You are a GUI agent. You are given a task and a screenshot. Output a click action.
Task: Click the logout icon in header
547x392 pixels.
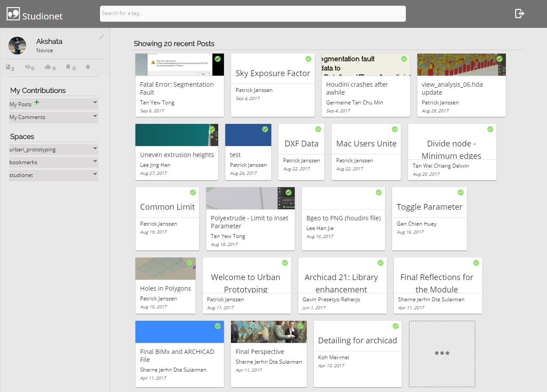520,14
